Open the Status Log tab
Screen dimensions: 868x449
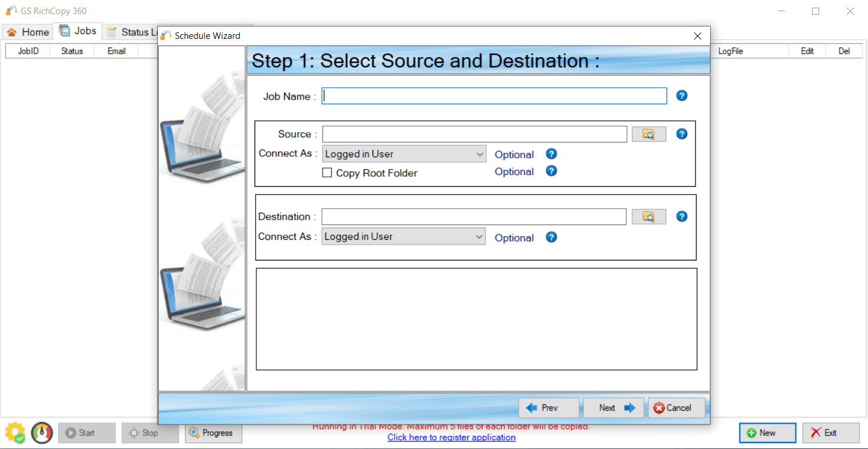click(130, 32)
